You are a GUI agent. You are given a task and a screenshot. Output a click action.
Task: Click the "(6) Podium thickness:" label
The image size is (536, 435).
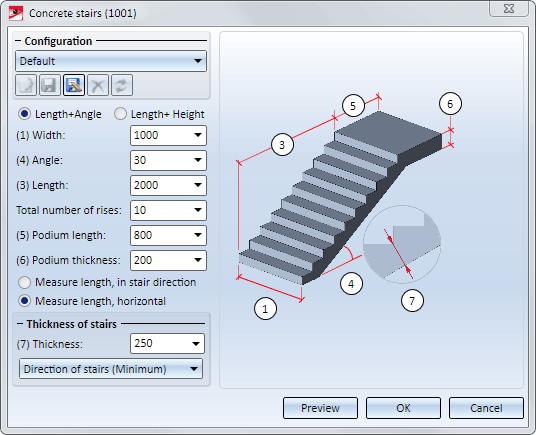68,260
